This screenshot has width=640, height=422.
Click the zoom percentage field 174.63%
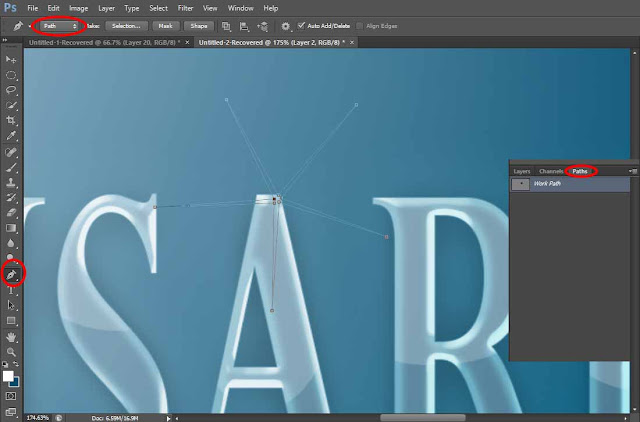tap(38, 418)
